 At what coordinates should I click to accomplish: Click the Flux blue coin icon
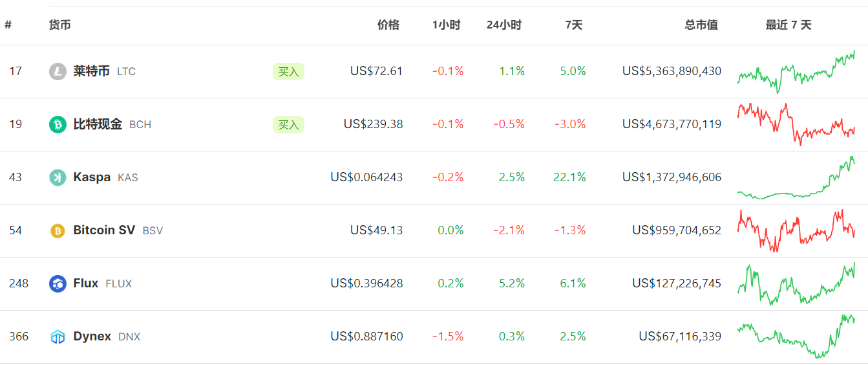click(58, 283)
